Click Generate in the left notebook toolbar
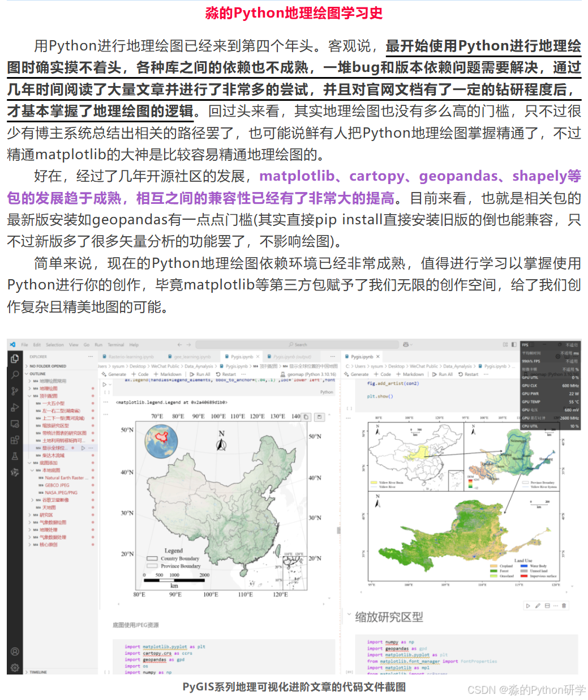 [x=114, y=374]
